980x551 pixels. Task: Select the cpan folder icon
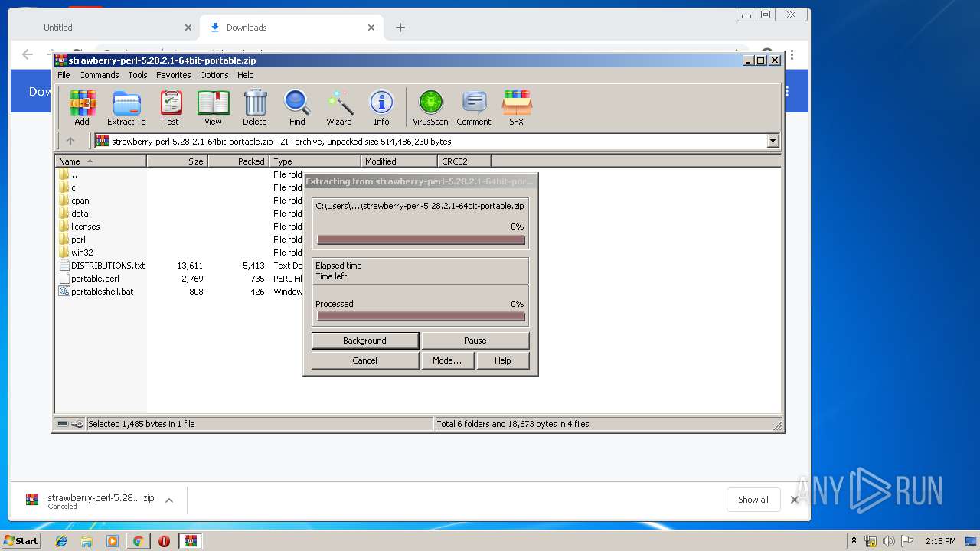[64, 201]
